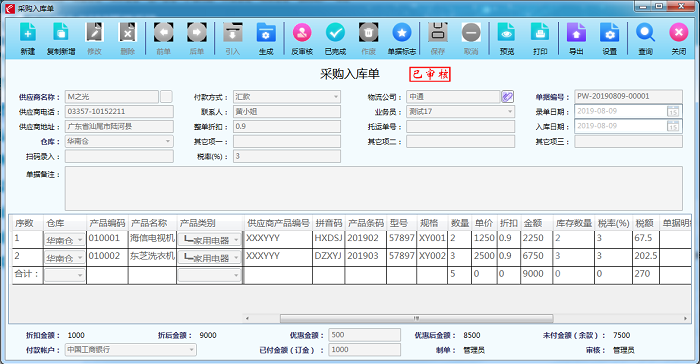Click the 关闭 (Close) pink toolbar icon
This screenshot has height=364, width=700.
pyautogui.click(x=679, y=33)
